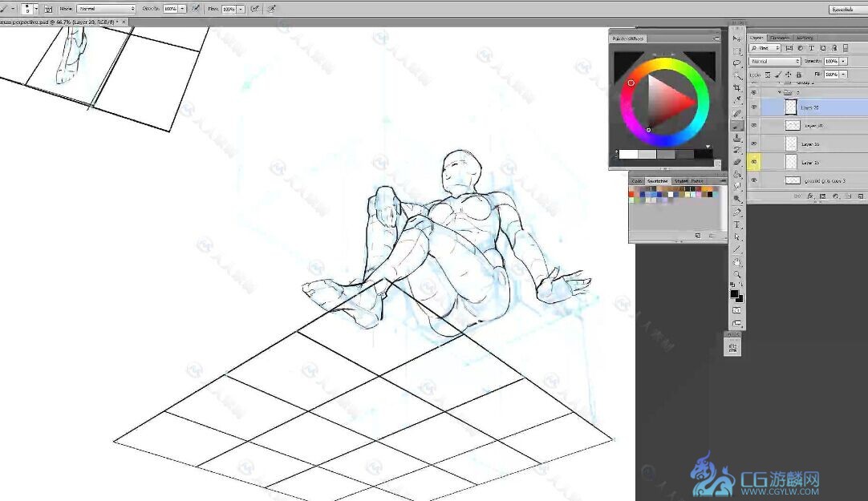Switch to the History tab
Screen dimensions: 868x501
point(805,38)
